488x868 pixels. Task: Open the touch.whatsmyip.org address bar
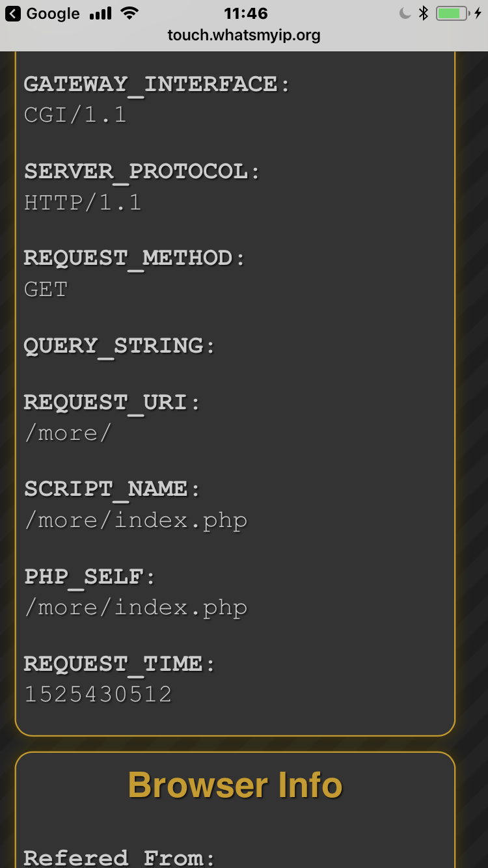(x=244, y=36)
